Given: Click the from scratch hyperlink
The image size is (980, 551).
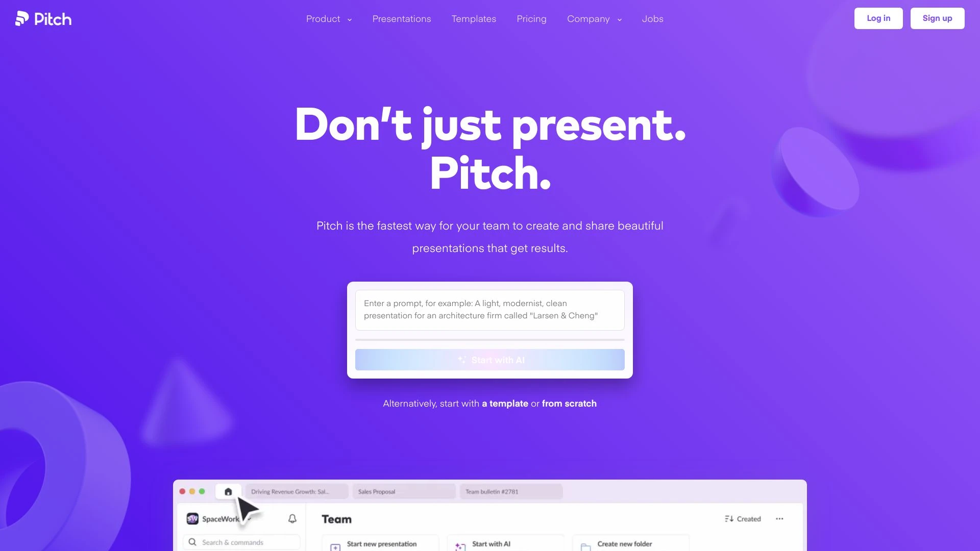Looking at the screenshot, I should tap(570, 403).
